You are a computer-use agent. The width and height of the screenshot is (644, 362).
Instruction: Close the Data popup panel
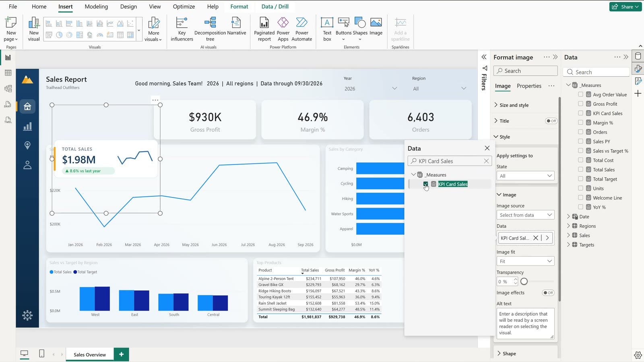click(x=487, y=148)
